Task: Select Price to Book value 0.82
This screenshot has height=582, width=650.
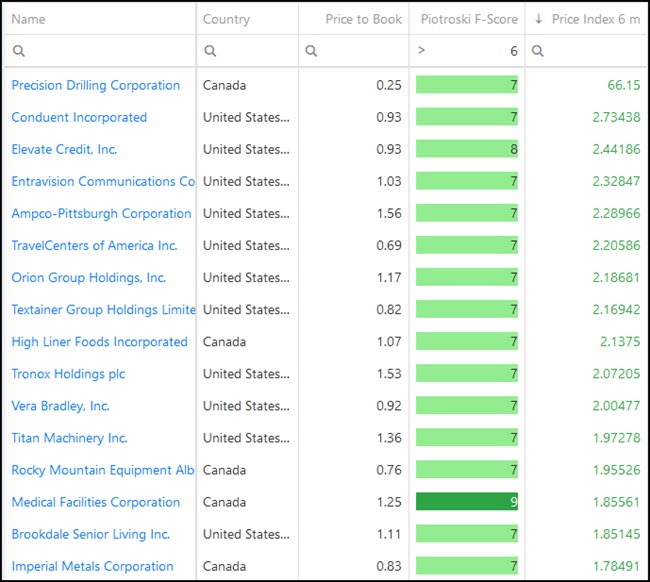Action: [x=389, y=310]
